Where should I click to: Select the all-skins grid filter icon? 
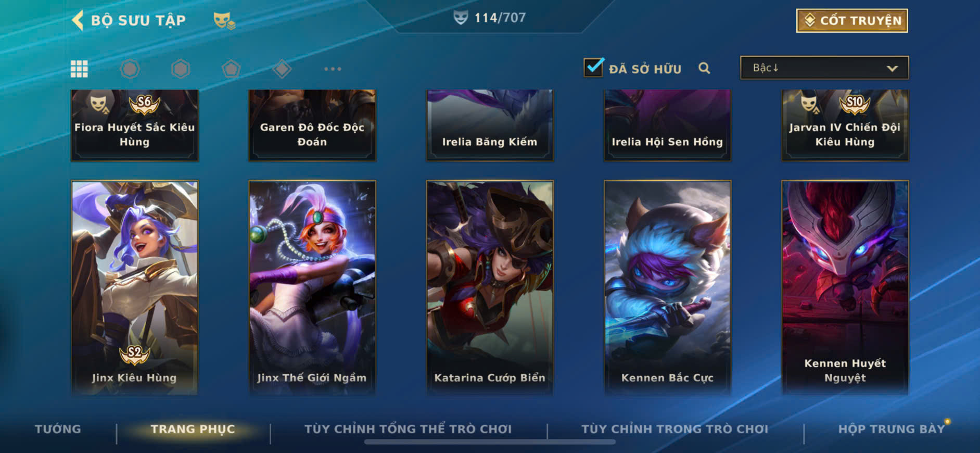click(79, 69)
